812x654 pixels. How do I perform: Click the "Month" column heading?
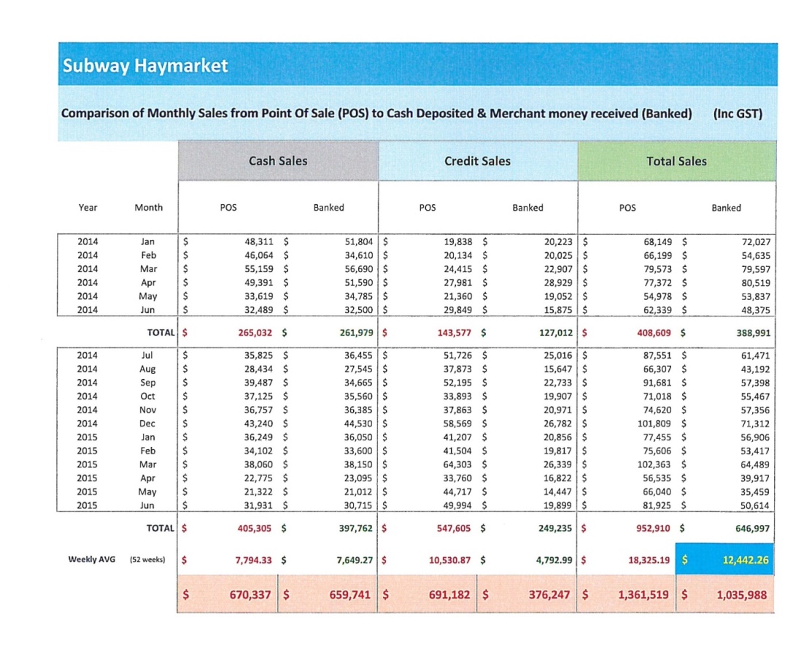(x=149, y=208)
